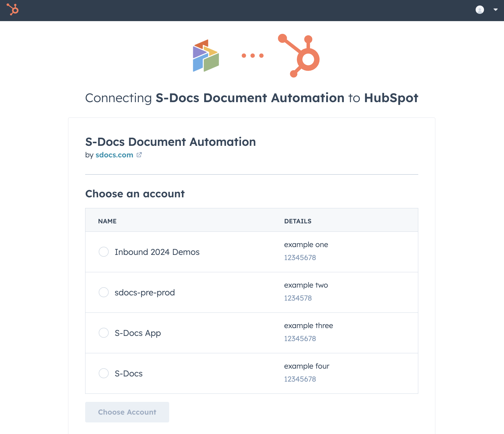This screenshot has height=434, width=504.
Task: Select the S-Docs App radio button
Action: tap(104, 333)
